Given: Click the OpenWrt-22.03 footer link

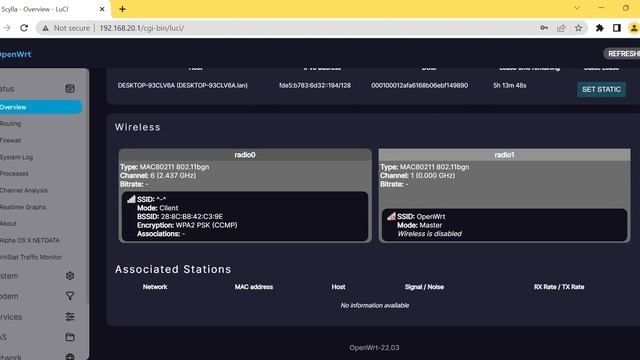Looking at the screenshot, I should tap(374, 348).
